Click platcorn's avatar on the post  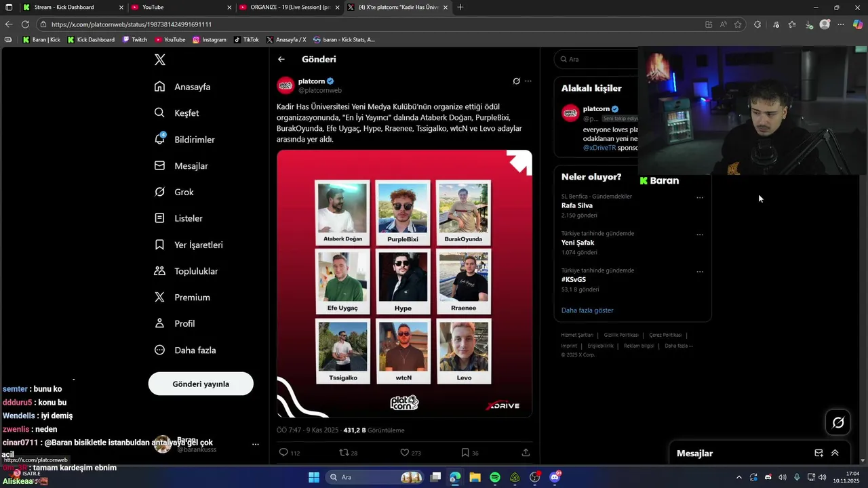click(x=285, y=85)
